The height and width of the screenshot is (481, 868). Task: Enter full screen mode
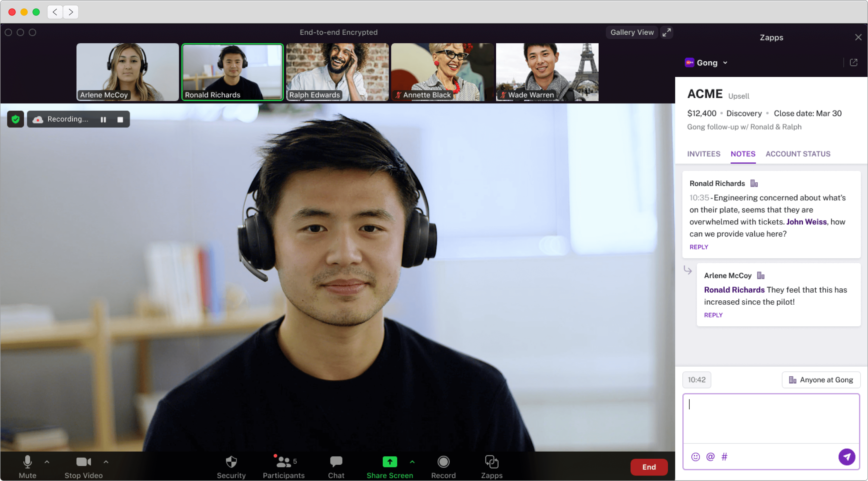coord(666,32)
